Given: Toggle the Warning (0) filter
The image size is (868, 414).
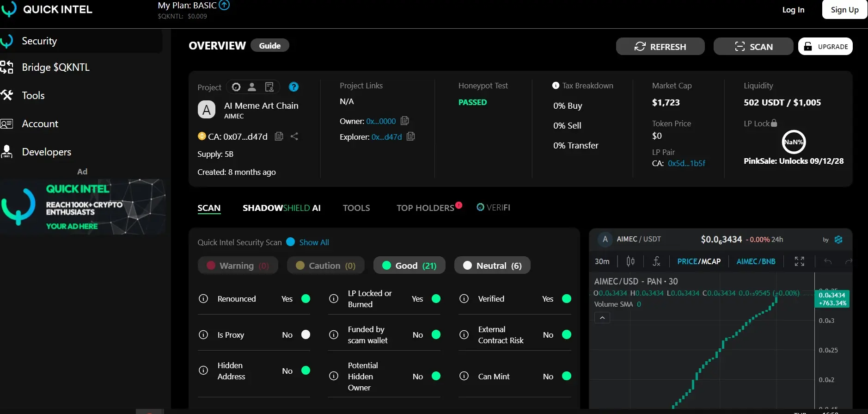Looking at the screenshot, I should [x=238, y=266].
